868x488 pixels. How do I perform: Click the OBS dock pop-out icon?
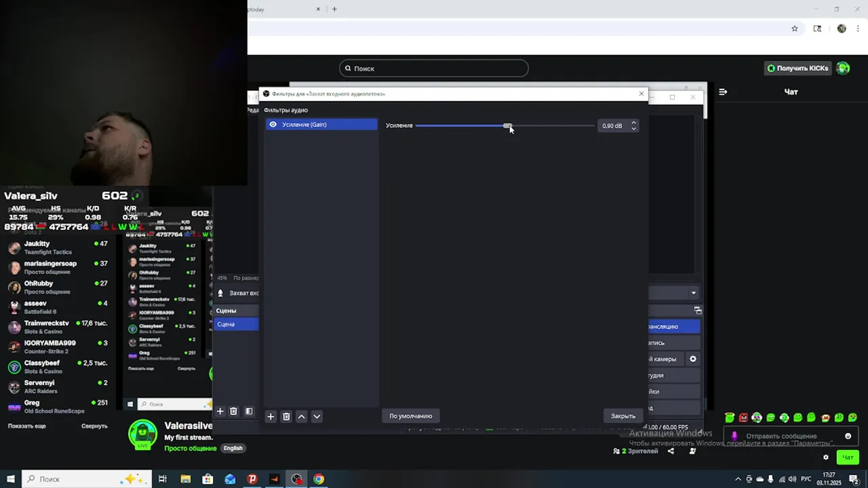coord(698,310)
